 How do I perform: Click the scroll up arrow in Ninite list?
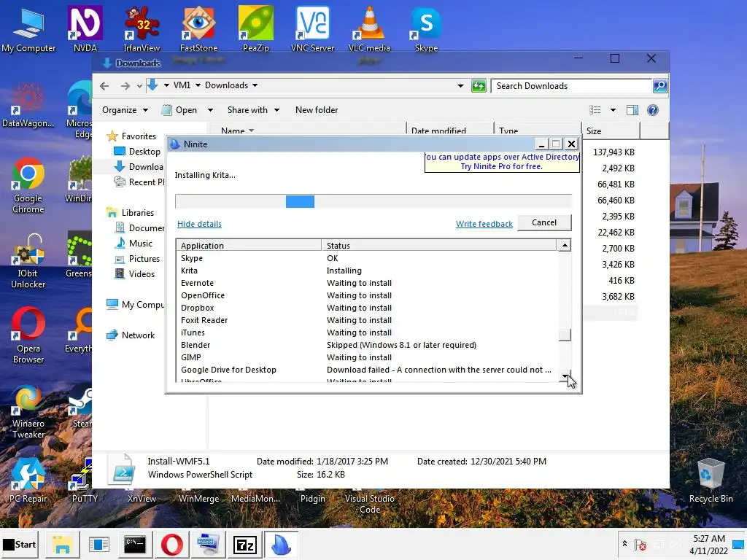(x=565, y=245)
